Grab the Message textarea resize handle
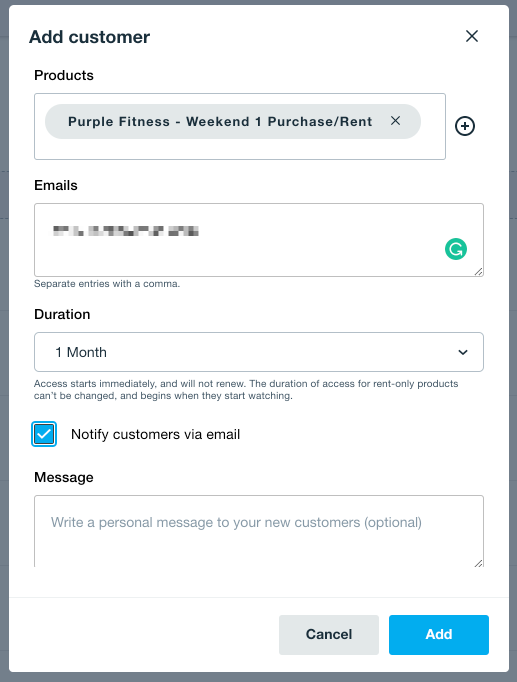Image resolution: width=517 pixels, height=682 pixels. [x=478, y=563]
